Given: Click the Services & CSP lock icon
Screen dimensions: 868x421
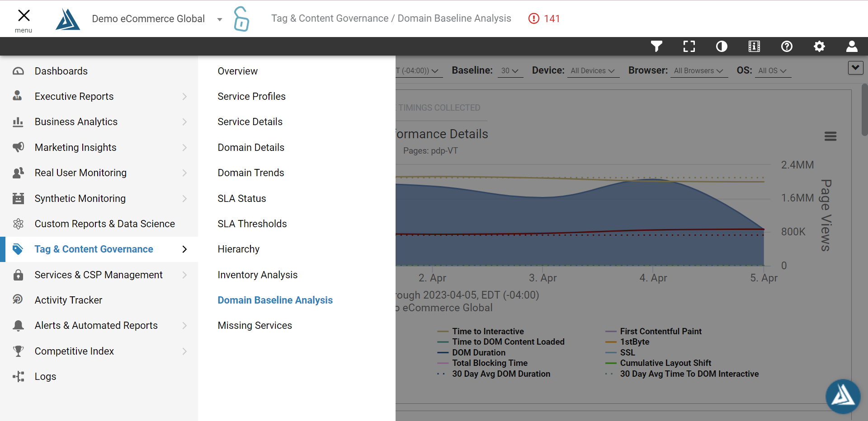Looking at the screenshot, I should coord(18,274).
